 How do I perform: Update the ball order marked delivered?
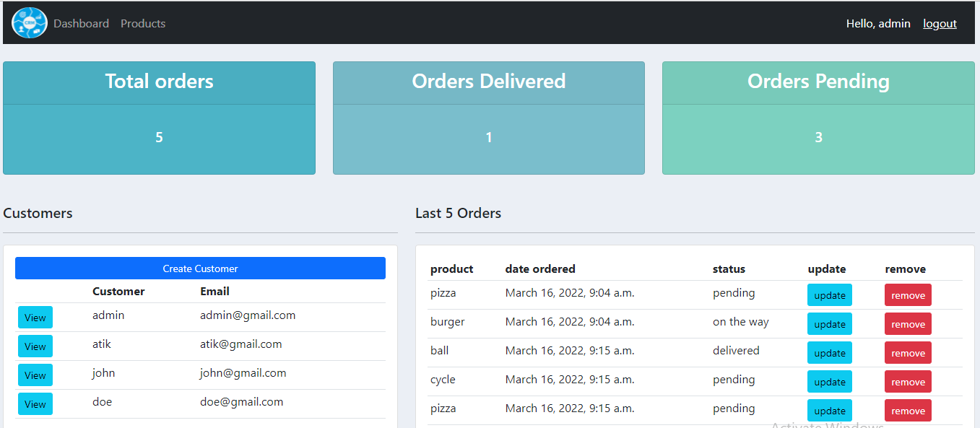829,352
